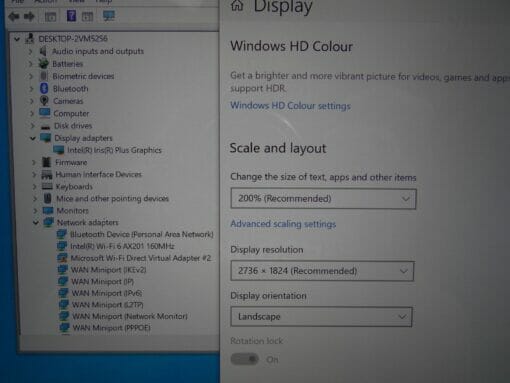This screenshot has height=383, width=510.
Task: Click the Computer category icon
Action: click(45, 113)
